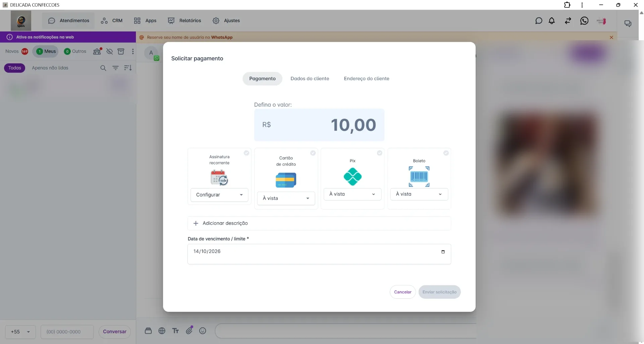The height and width of the screenshot is (344, 644).
Task: Select the Boleto payment check circle
Action: (x=446, y=153)
